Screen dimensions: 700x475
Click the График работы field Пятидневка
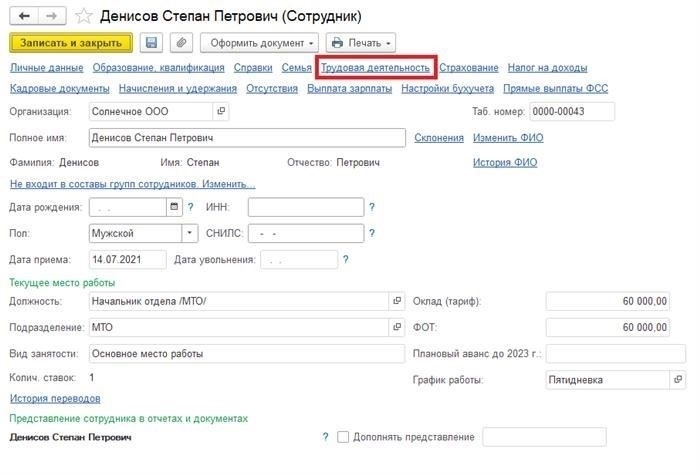click(608, 380)
